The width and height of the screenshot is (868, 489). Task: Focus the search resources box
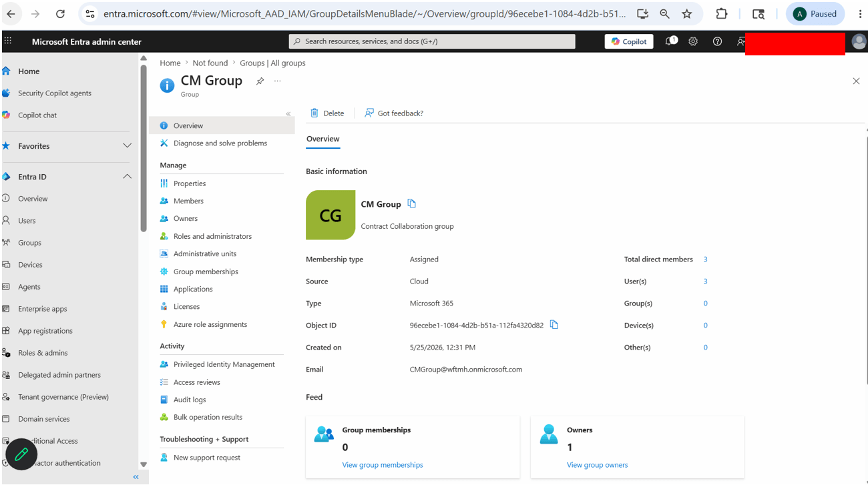click(x=432, y=41)
